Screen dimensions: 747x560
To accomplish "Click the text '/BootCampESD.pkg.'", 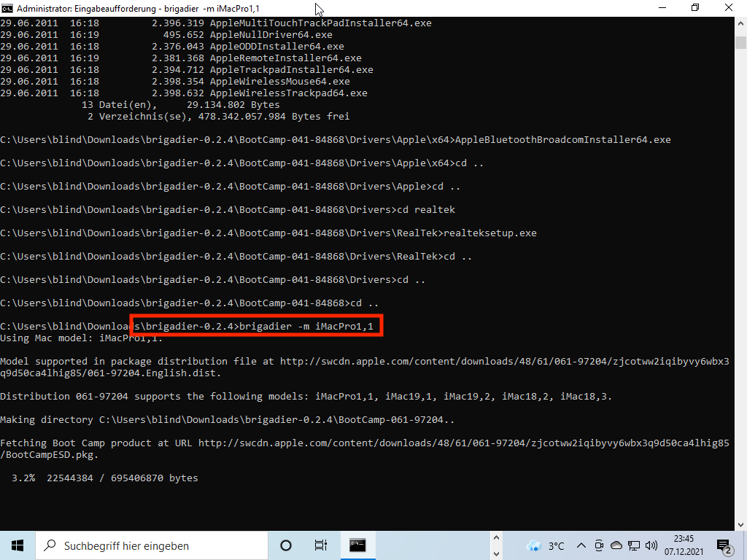I will (x=50, y=455).
